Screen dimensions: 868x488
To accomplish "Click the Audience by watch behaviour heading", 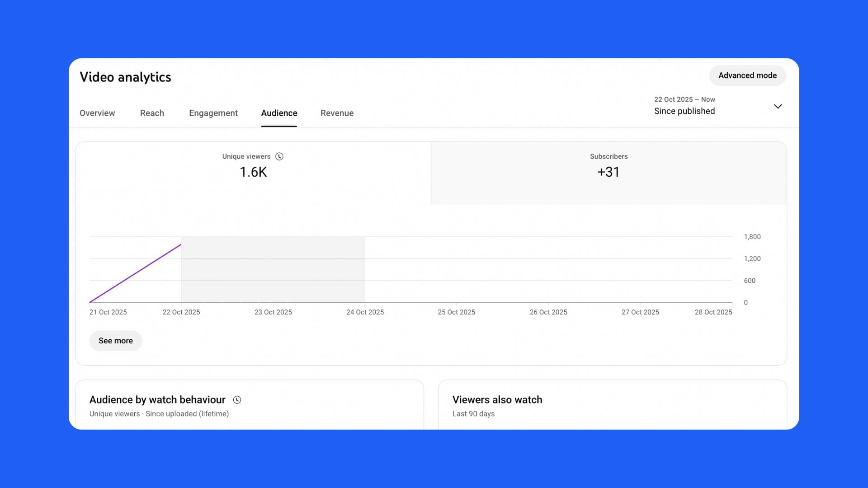I will tap(157, 400).
